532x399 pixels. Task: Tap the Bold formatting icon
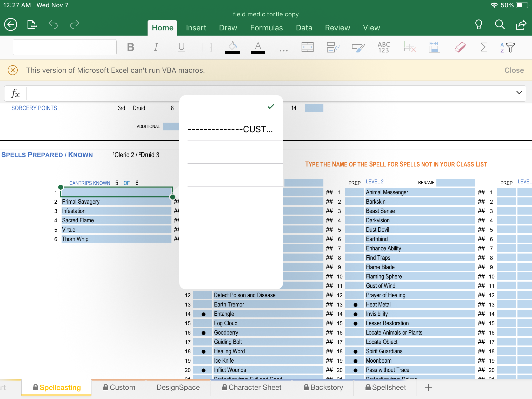tap(131, 47)
